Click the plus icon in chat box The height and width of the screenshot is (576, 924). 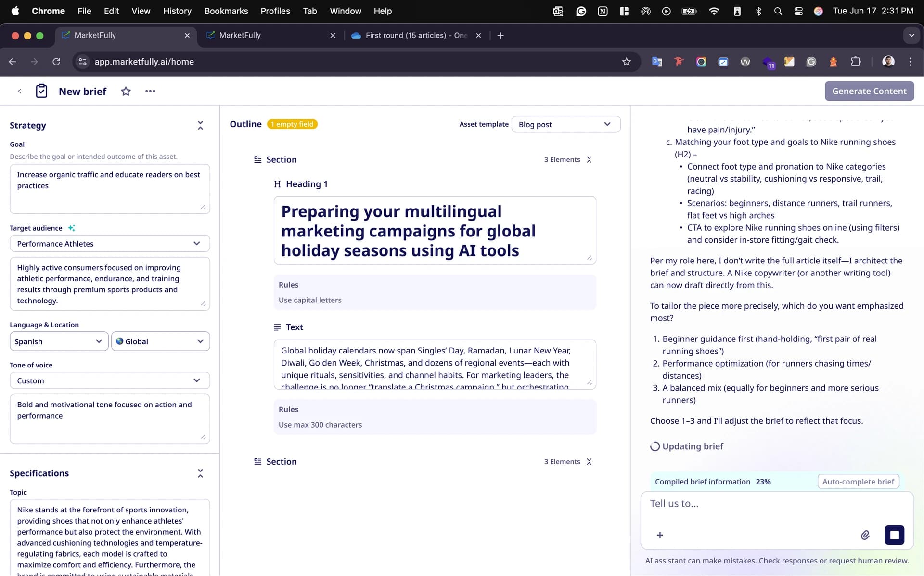point(660,535)
